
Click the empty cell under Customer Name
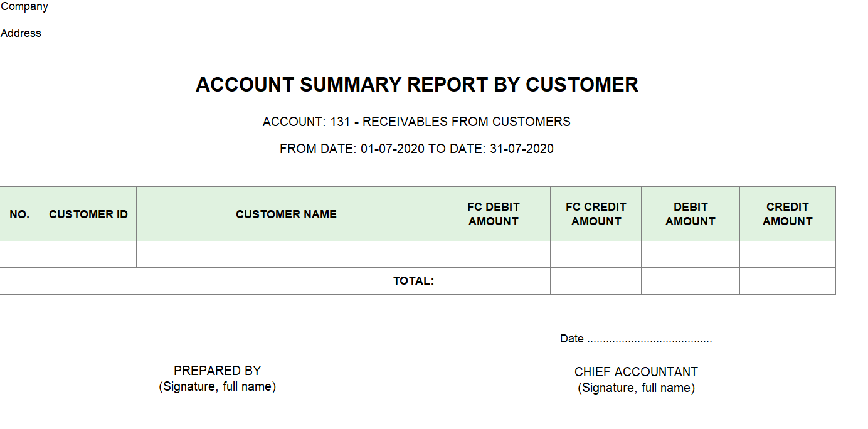coord(286,255)
